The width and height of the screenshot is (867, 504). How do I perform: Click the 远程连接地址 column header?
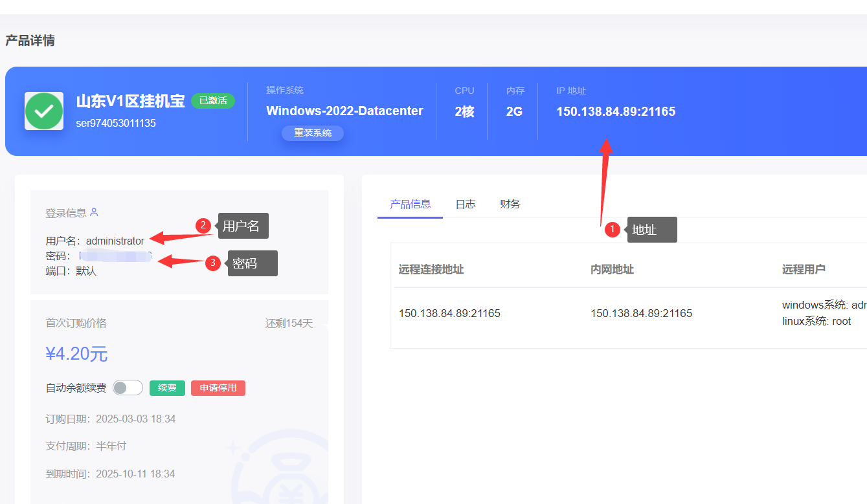pyautogui.click(x=431, y=269)
